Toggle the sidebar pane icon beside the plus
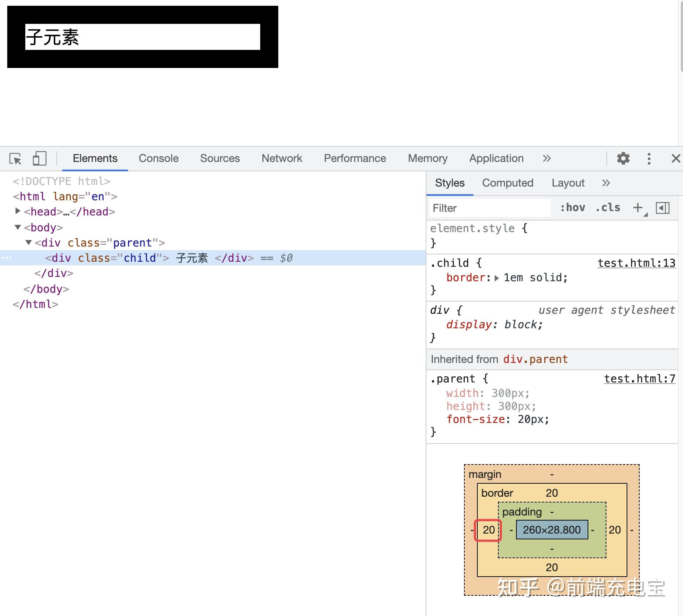The height and width of the screenshot is (616, 683). tap(662, 208)
